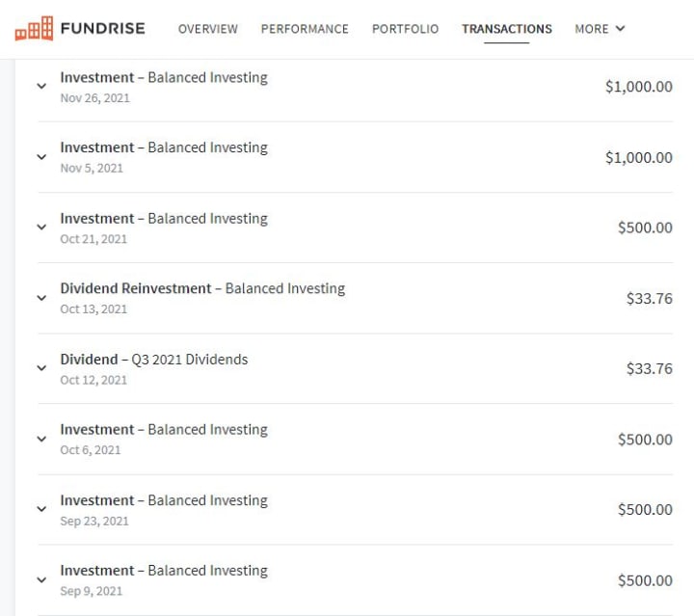Expand the Oct 21, 2021 investment chevron
Image resolution: width=694 pixels, height=616 pixels.
(x=41, y=228)
